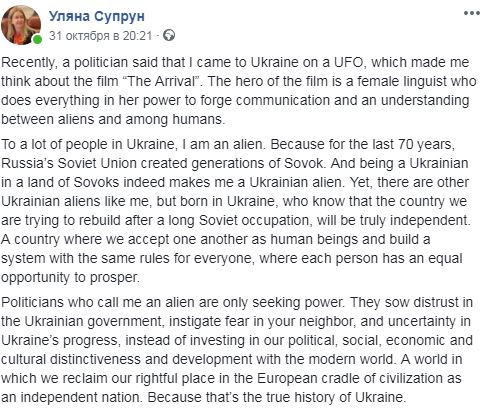Click the globe public-privacy icon
The width and height of the screenshot is (481, 413).
[x=169, y=35]
